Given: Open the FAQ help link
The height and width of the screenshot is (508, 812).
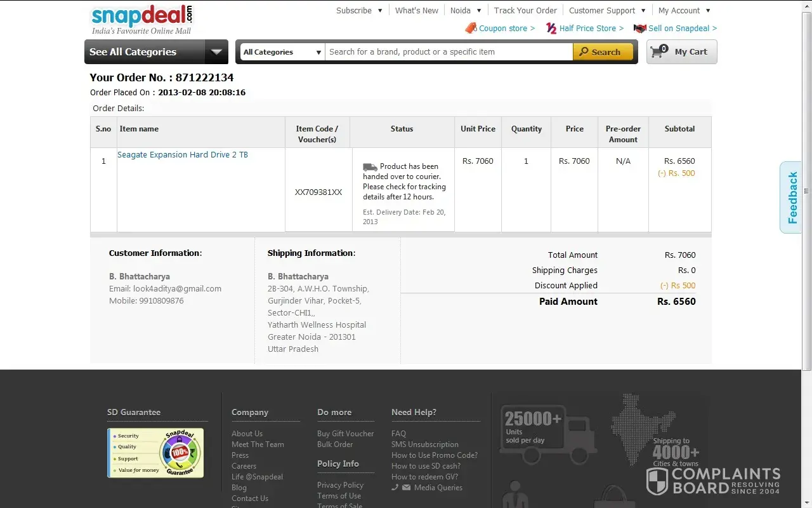Looking at the screenshot, I should (x=398, y=434).
